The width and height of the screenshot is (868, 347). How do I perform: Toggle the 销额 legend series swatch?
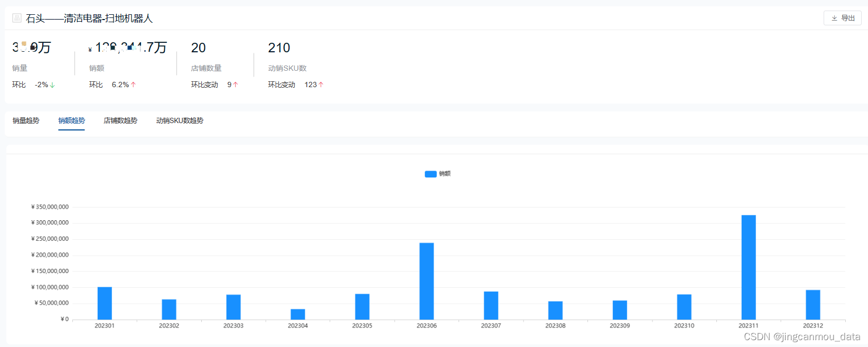tap(431, 174)
